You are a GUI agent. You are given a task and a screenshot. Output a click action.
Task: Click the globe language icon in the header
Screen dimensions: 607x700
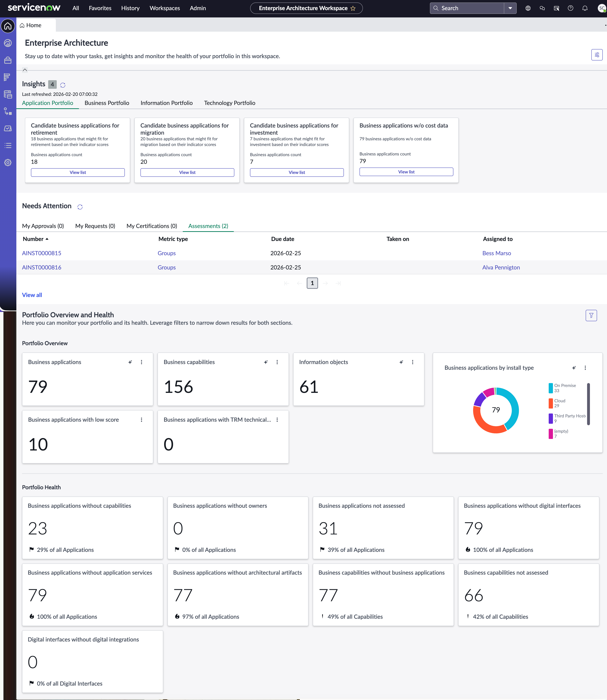[528, 8]
